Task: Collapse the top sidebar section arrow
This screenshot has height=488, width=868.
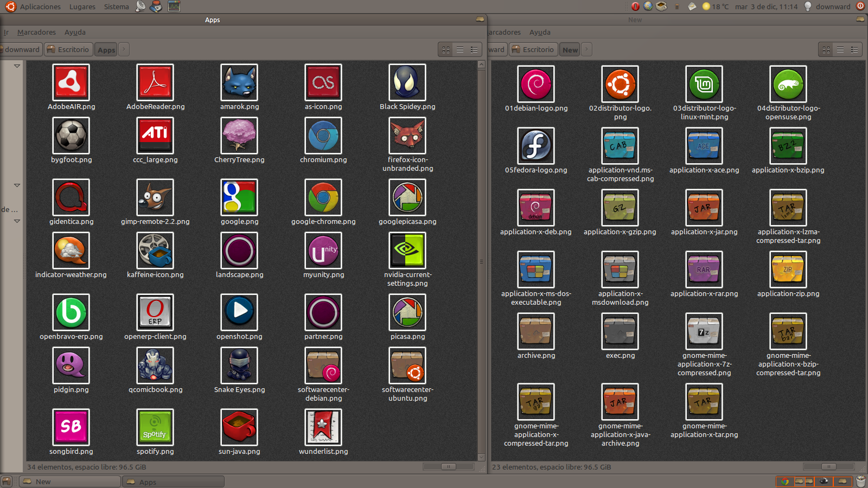Action: point(17,66)
